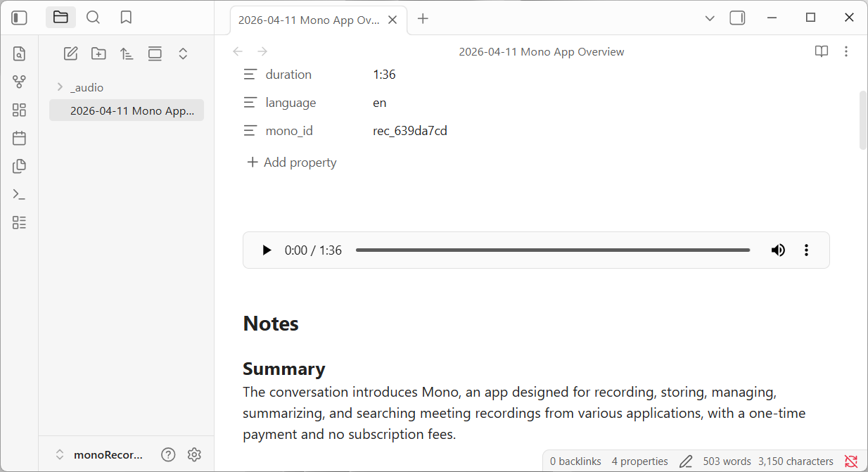Navigate forward in note history
868x472 pixels.
[x=262, y=51]
